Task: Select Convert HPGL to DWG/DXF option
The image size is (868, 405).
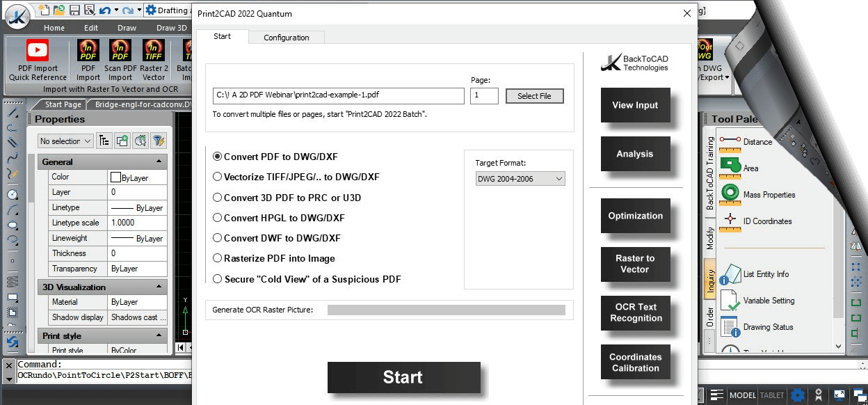Action: [279, 218]
